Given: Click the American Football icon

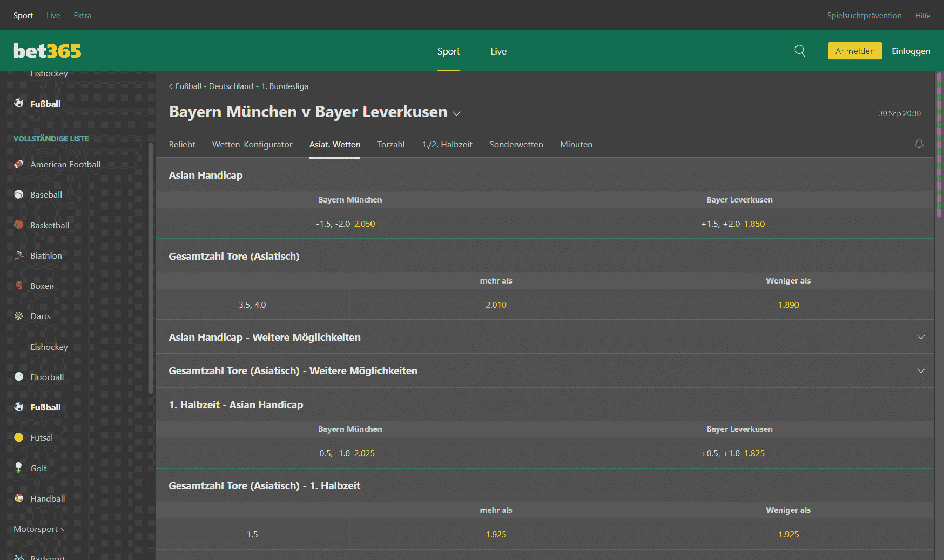Looking at the screenshot, I should 19,164.
